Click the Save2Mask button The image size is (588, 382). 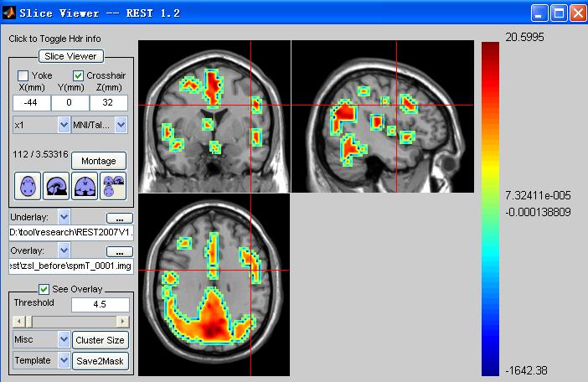click(x=101, y=361)
